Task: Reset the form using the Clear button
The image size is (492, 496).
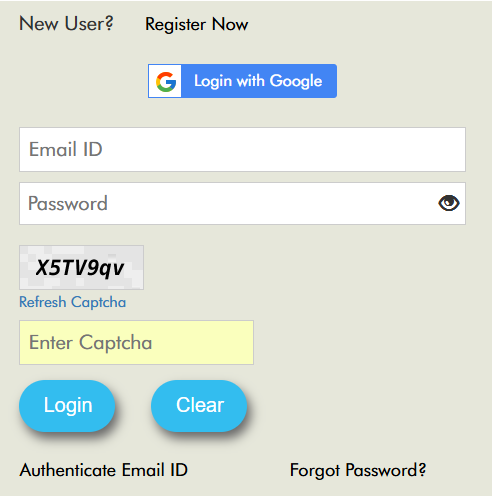Action: point(199,406)
